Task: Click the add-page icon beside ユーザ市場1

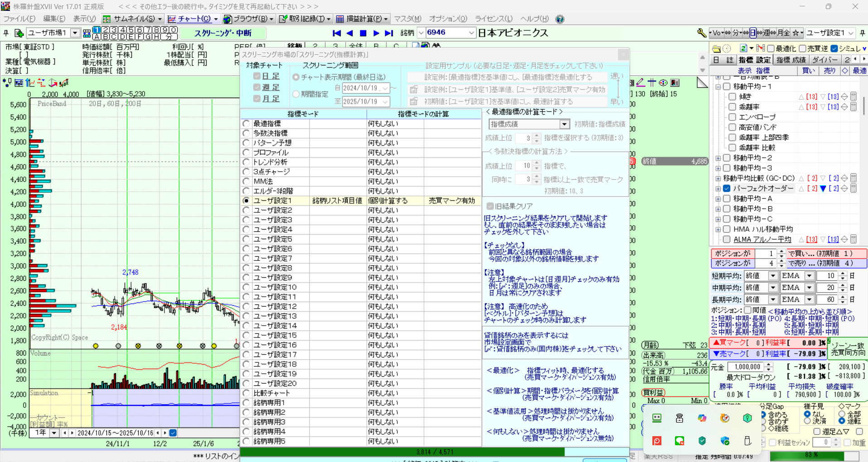Action: 19,33
